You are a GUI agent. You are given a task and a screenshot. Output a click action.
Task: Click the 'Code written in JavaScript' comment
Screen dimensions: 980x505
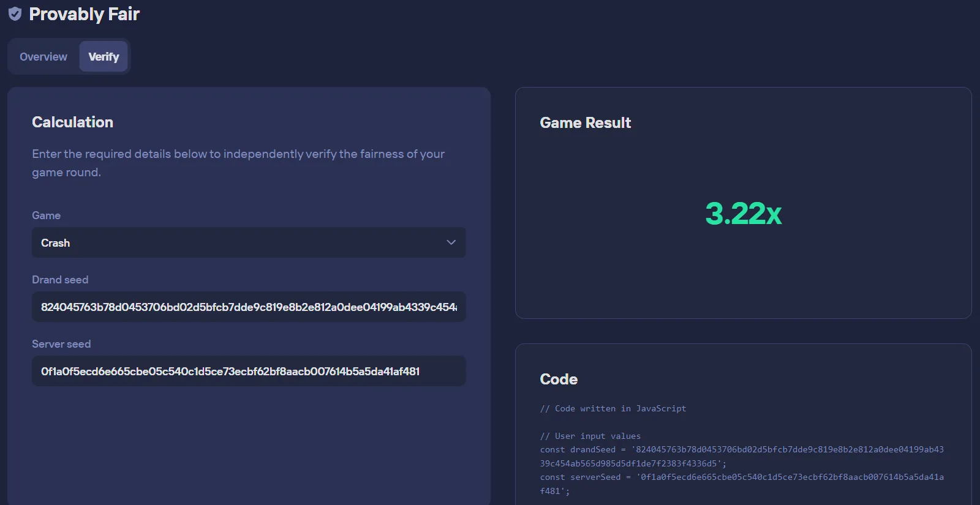click(613, 408)
